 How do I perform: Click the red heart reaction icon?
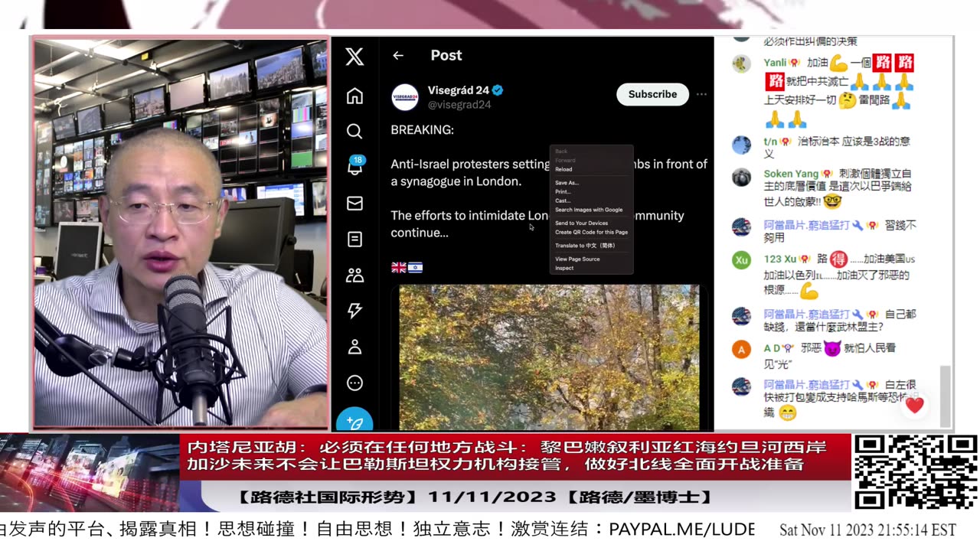coord(915,405)
